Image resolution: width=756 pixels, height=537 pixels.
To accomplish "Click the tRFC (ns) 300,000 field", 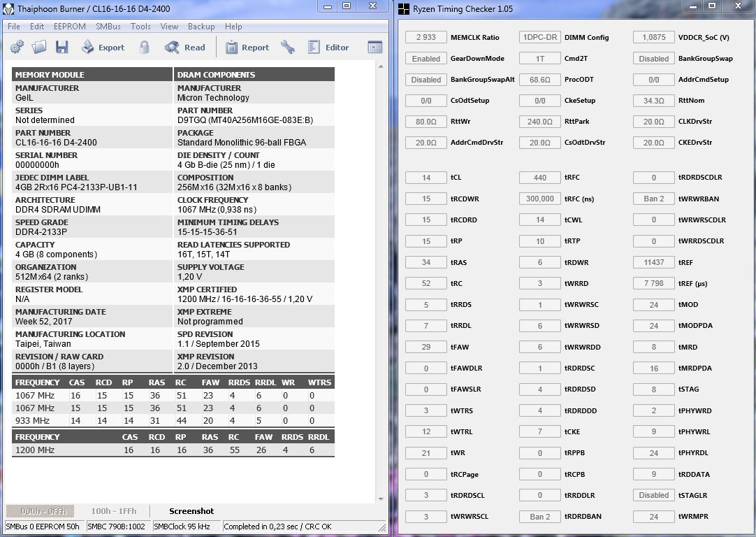I will (x=539, y=199).
